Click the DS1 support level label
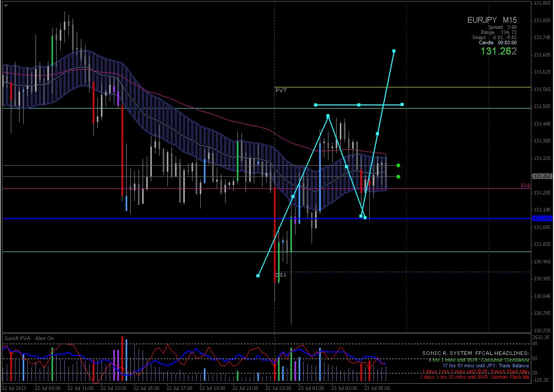Viewport: 554px width, 392px height. 281,275
